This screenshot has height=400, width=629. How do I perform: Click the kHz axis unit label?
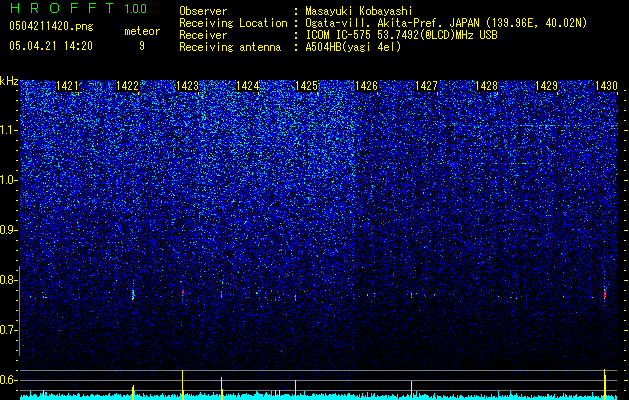point(9,81)
